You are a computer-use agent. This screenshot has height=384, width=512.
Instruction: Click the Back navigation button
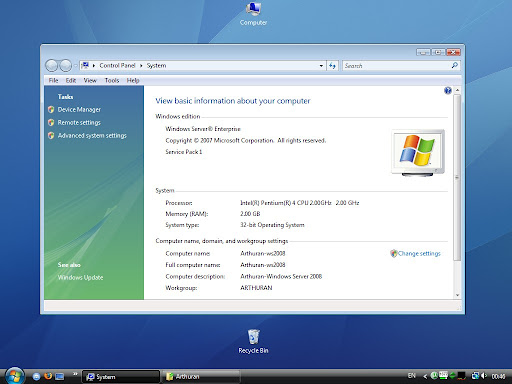(52, 65)
